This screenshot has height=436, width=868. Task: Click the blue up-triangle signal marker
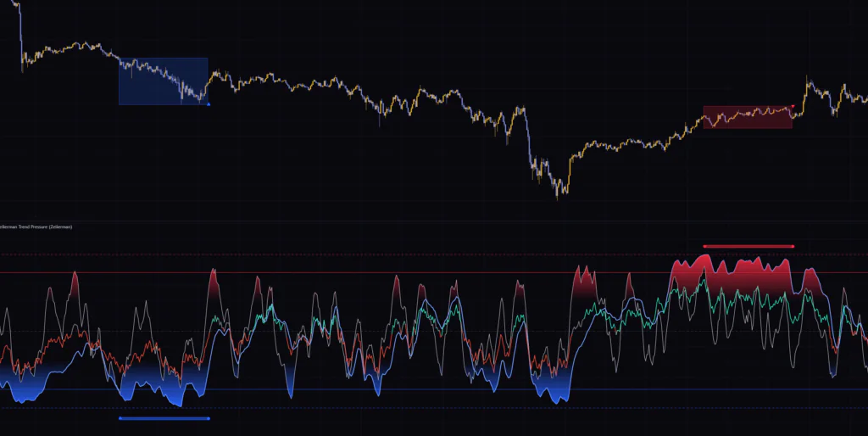(x=209, y=103)
